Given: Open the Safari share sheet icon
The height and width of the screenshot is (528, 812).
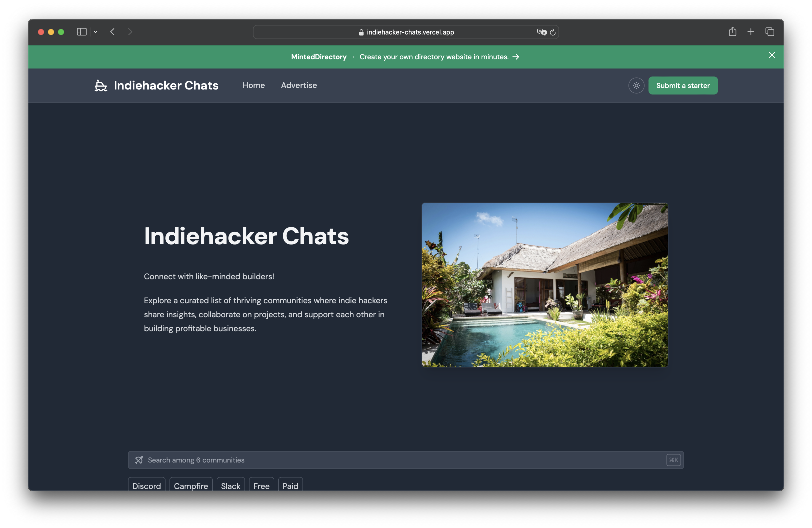Looking at the screenshot, I should (x=732, y=32).
